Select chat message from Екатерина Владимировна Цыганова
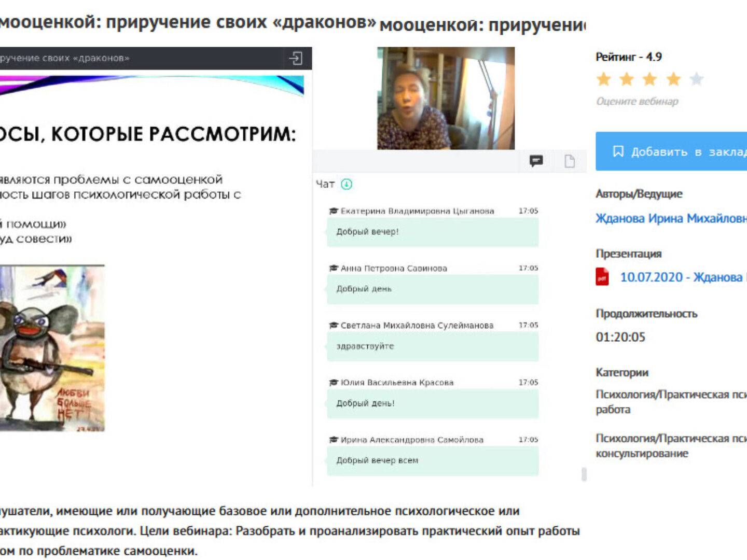The height and width of the screenshot is (560, 747). 433,232
